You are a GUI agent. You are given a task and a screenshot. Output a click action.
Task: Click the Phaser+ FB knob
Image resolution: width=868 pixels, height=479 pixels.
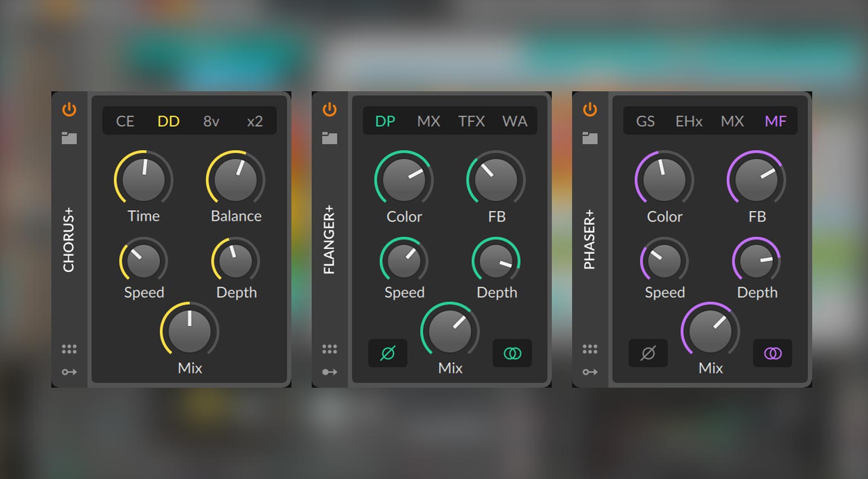click(756, 179)
